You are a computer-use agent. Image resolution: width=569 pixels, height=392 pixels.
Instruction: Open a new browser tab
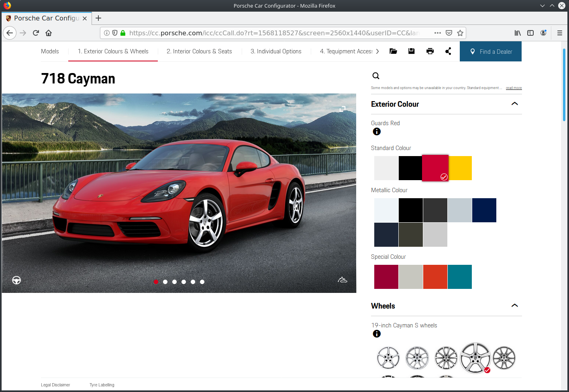(x=98, y=18)
